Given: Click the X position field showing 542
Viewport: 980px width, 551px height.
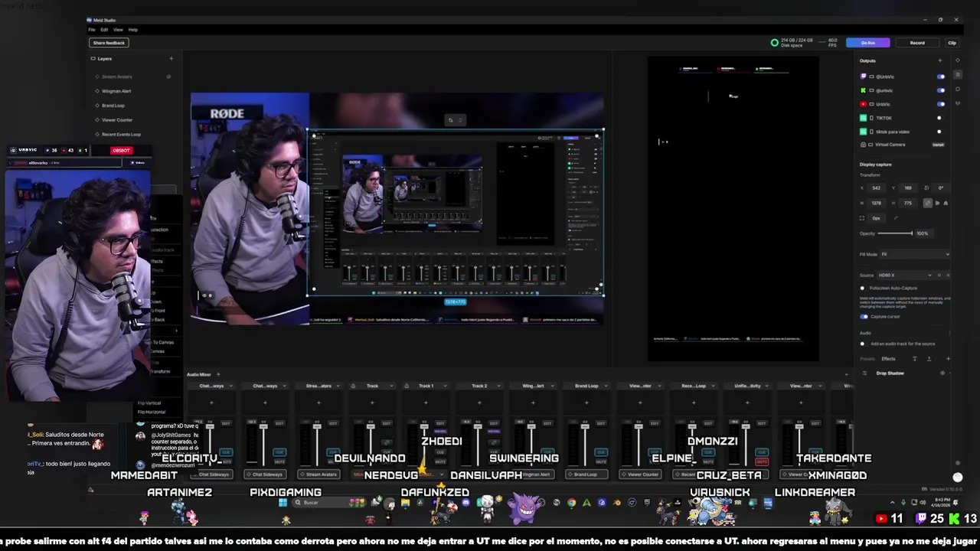Looking at the screenshot, I should 877,187.
